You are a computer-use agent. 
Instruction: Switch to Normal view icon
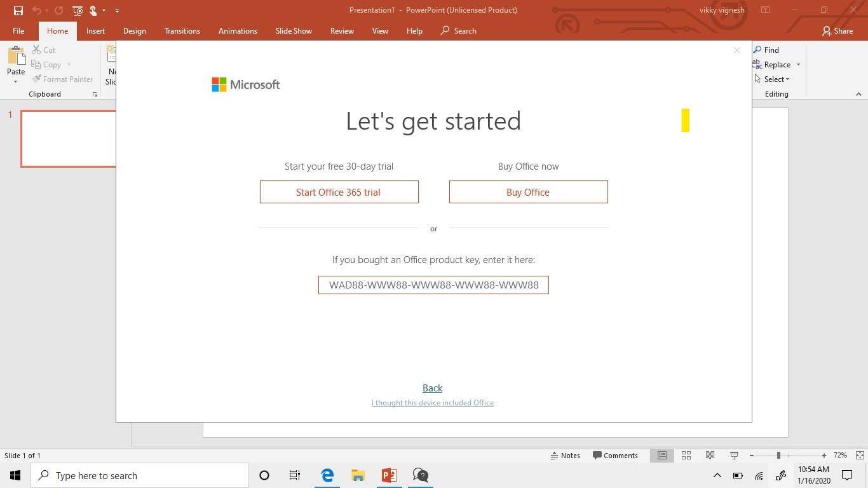(x=662, y=456)
